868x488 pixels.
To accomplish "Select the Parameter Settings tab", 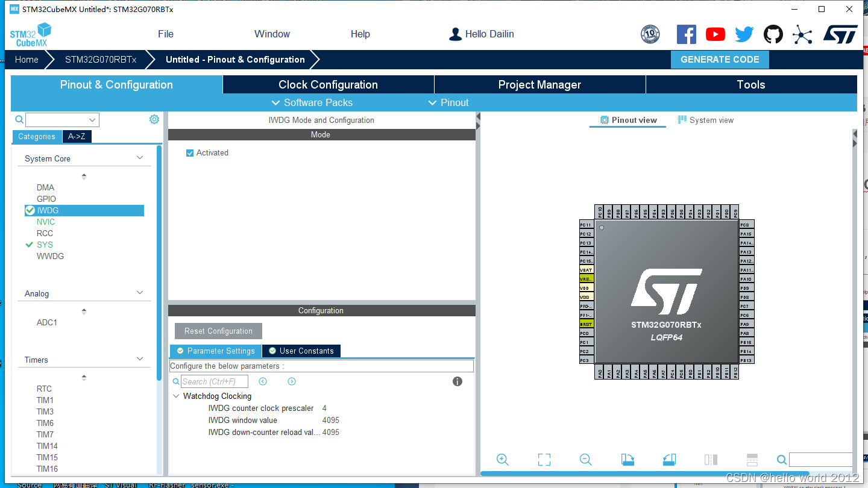I will point(215,351).
